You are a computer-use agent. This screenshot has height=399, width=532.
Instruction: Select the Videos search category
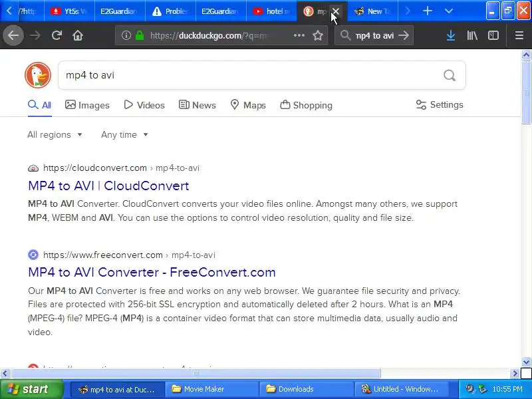pos(144,105)
